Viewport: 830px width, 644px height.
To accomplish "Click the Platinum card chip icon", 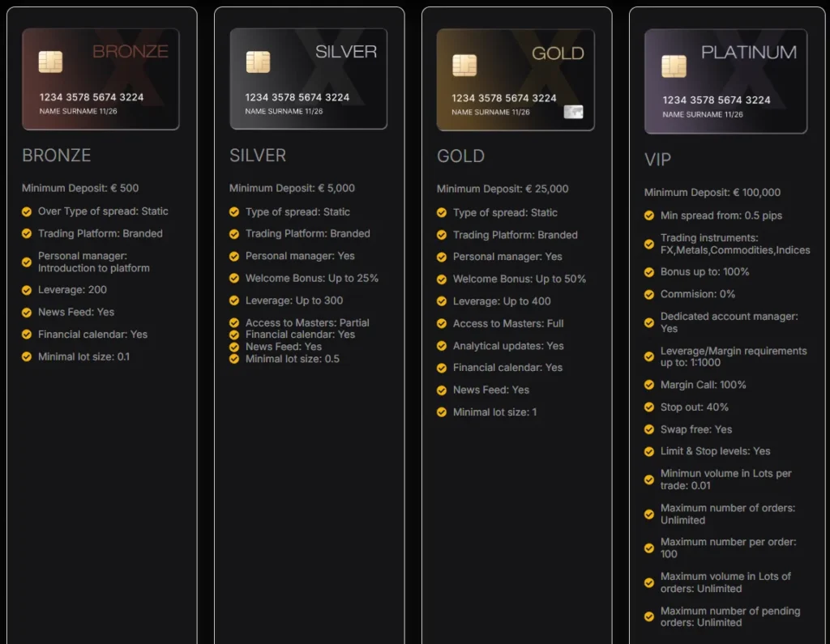I will (674, 66).
